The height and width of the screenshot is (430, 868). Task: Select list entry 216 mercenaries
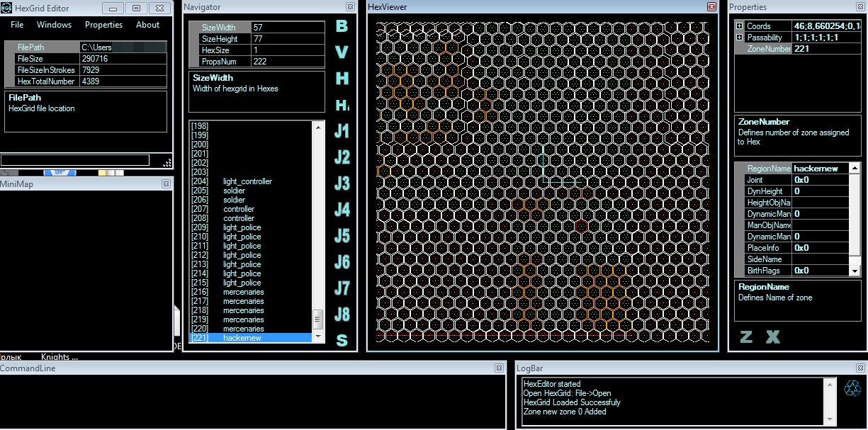(251, 292)
